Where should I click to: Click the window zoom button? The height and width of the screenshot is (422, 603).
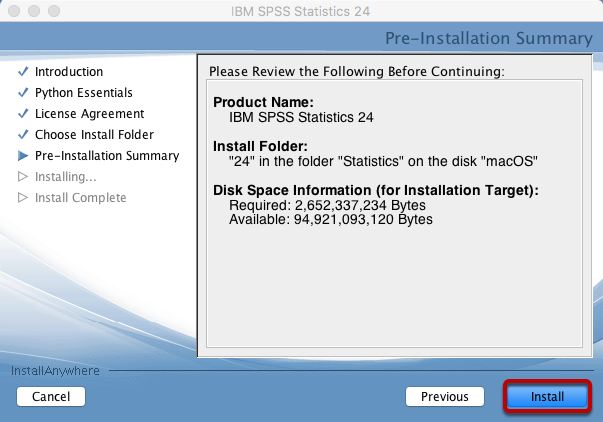point(54,11)
